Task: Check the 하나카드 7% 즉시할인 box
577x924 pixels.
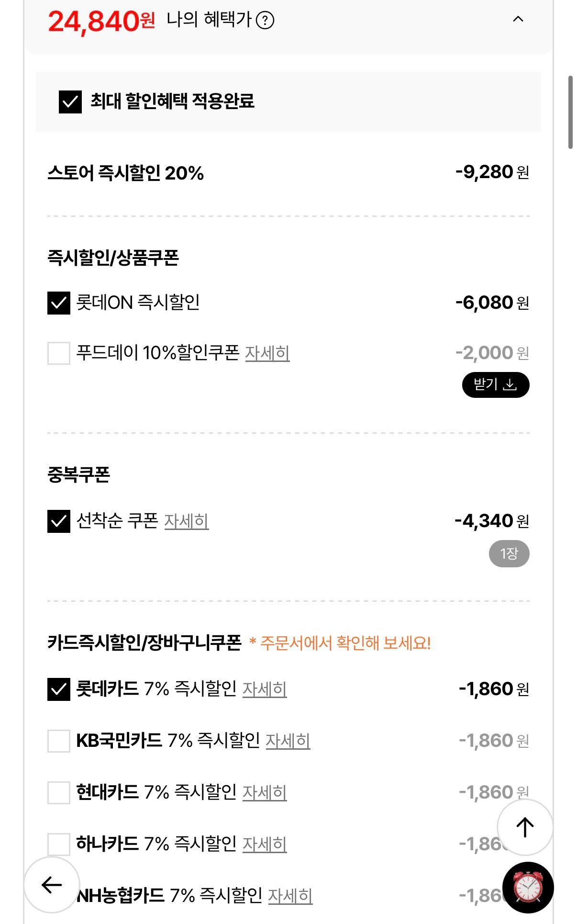Action: (x=59, y=844)
